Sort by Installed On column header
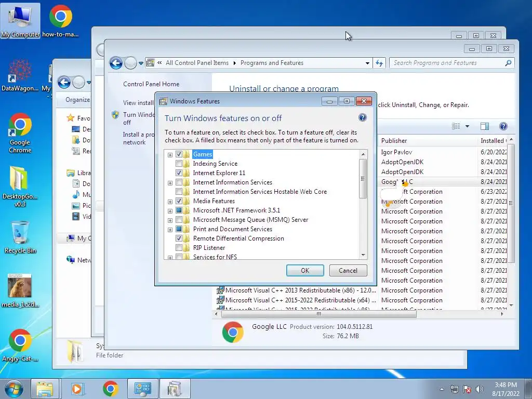 pyautogui.click(x=493, y=140)
